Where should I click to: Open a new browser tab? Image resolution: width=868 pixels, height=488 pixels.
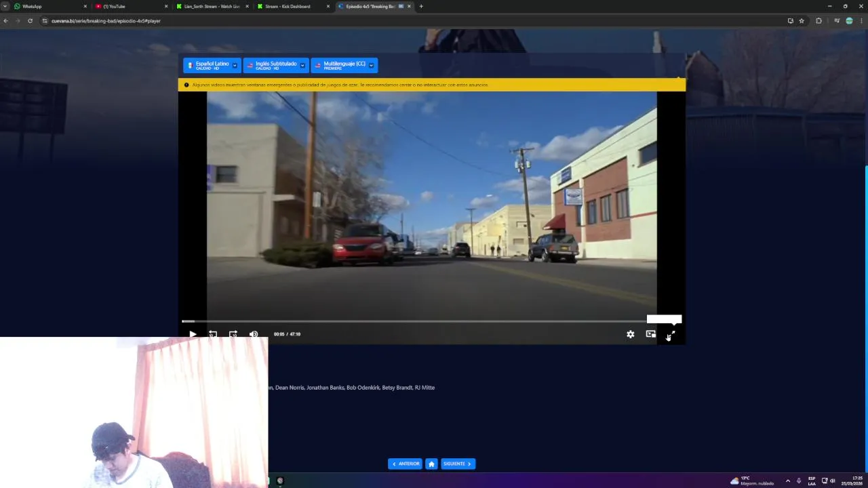point(421,6)
